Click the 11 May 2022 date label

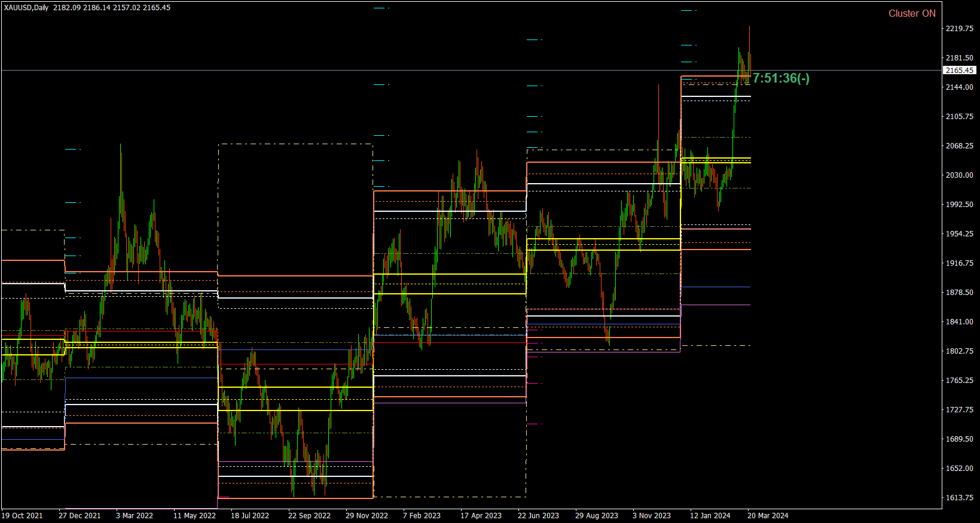[194, 516]
